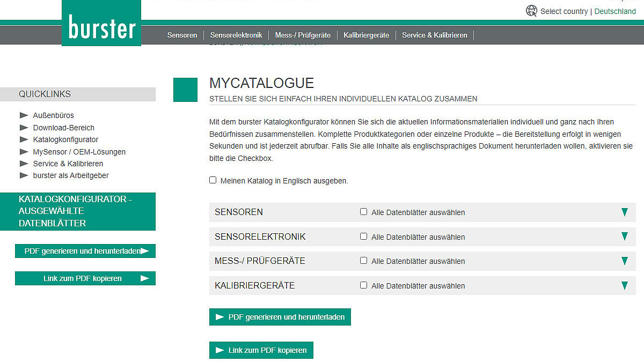644x362 pixels.
Task: Click the Select country link
Action: coord(564,11)
